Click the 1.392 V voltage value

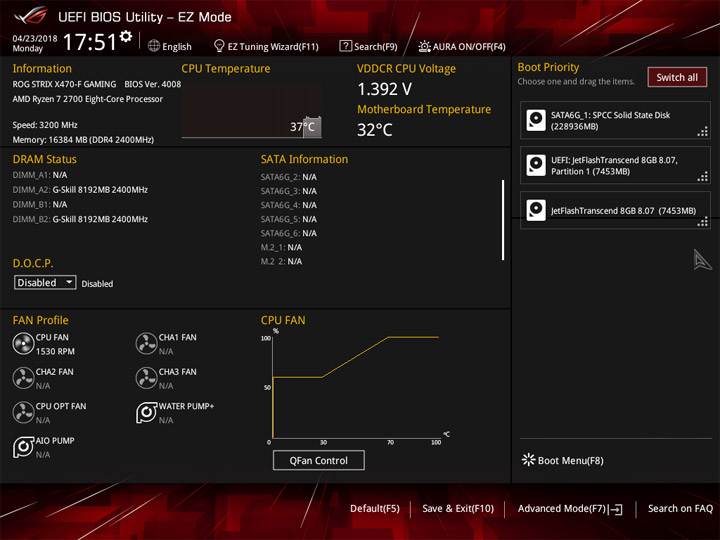tap(384, 89)
